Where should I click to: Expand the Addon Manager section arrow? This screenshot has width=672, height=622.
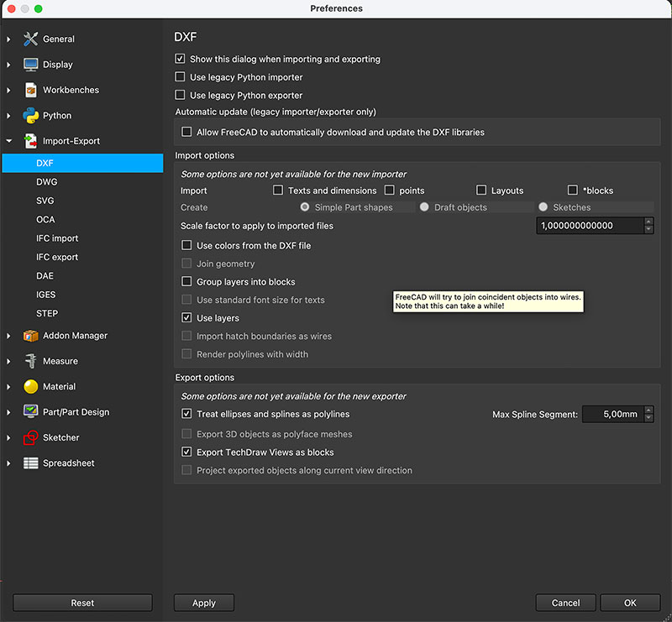point(8,336)
